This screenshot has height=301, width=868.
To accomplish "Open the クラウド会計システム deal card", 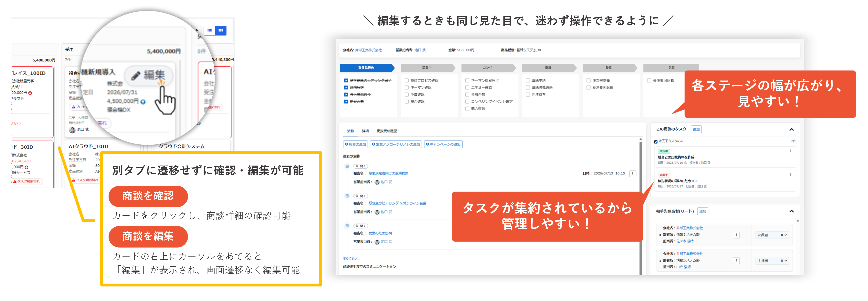I will coord(182,147).
